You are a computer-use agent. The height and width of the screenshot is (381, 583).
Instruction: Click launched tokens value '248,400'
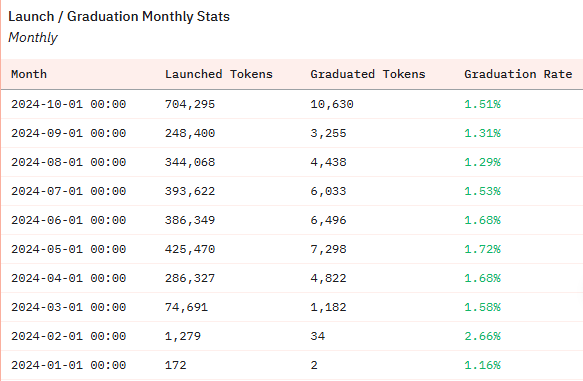[190, 133]
